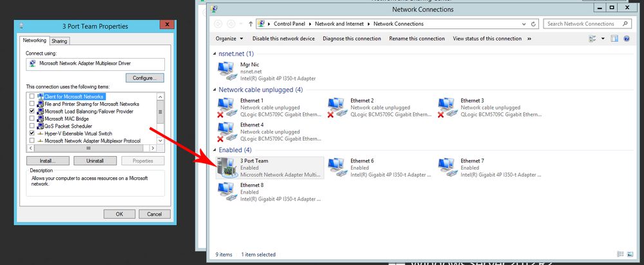Image resolution: width=644 pixels, height=265 pixels.
Task: Select the Ethernet 4 adapter icon
Action: click(x=227, y=132)
